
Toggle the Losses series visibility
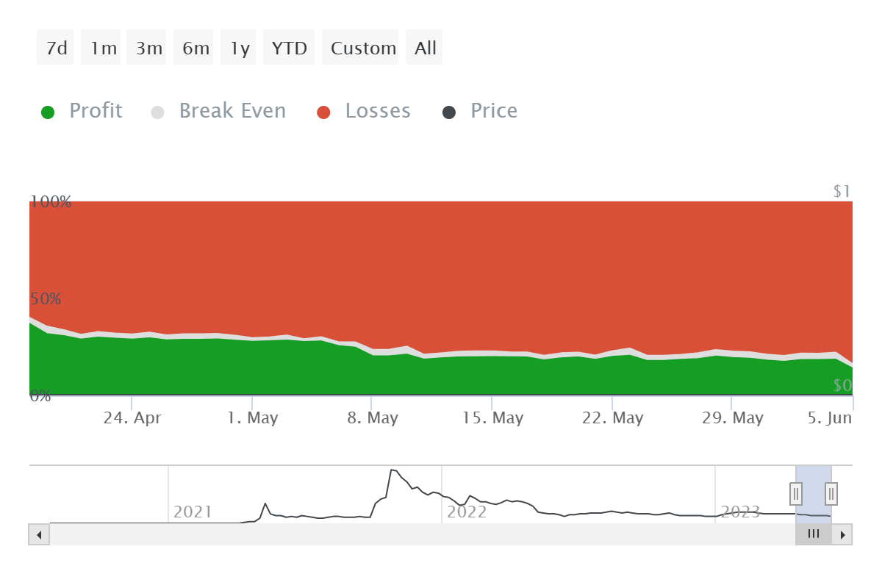pos(378,110)
